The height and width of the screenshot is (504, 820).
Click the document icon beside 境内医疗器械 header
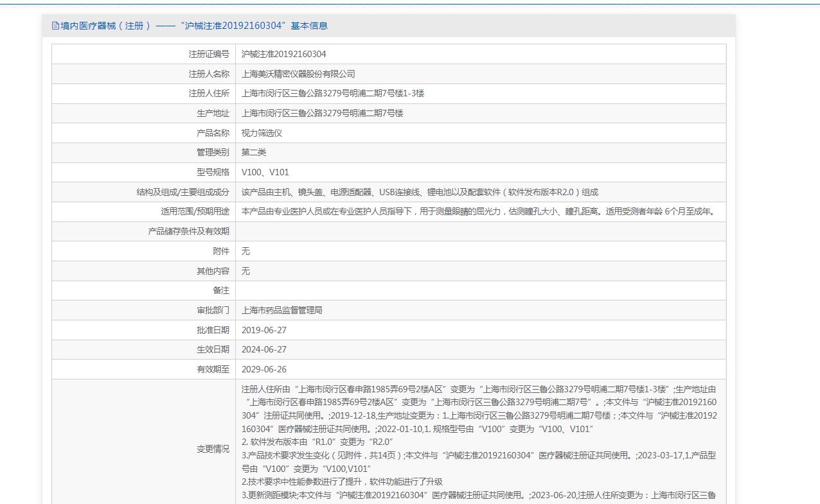click(x=55, y=26)
